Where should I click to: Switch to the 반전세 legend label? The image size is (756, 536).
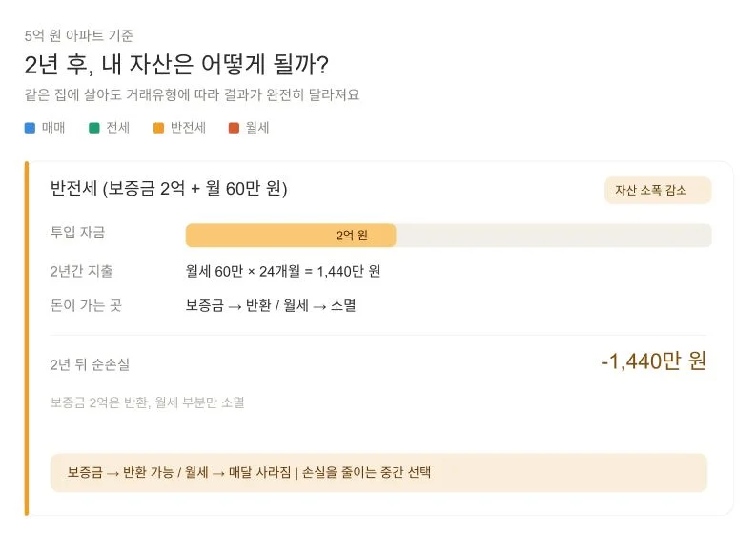click(188, 128)
